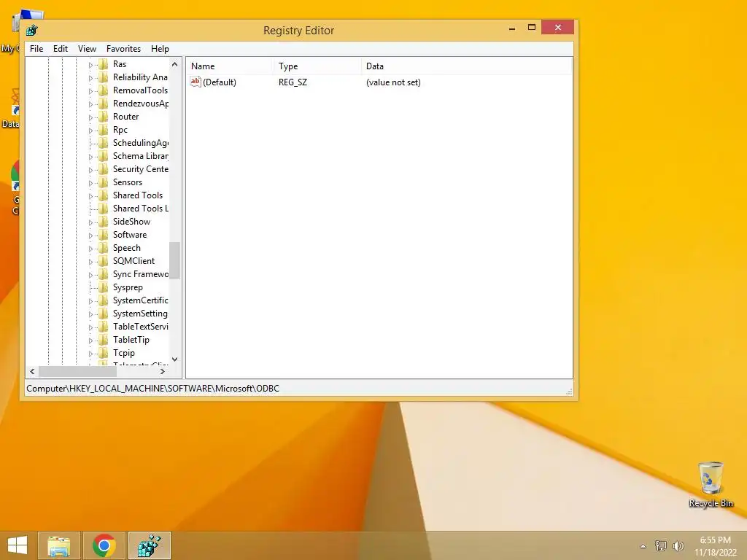Click the taskbar clock showing 6:55 PM
The height and width of the screenshot is (560, 747).
click(715, 546)
